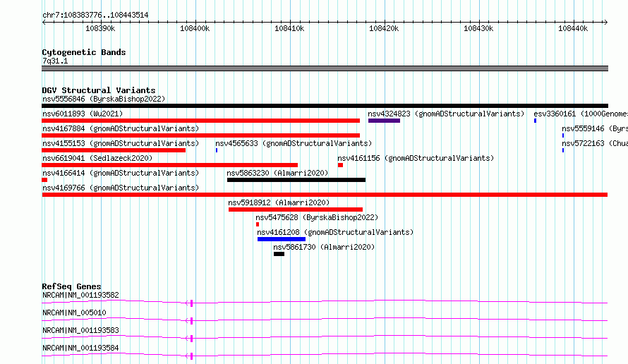
Task: Open the NRCAM|NM_001193583 transcript label
Action: (x=80, y=330)
